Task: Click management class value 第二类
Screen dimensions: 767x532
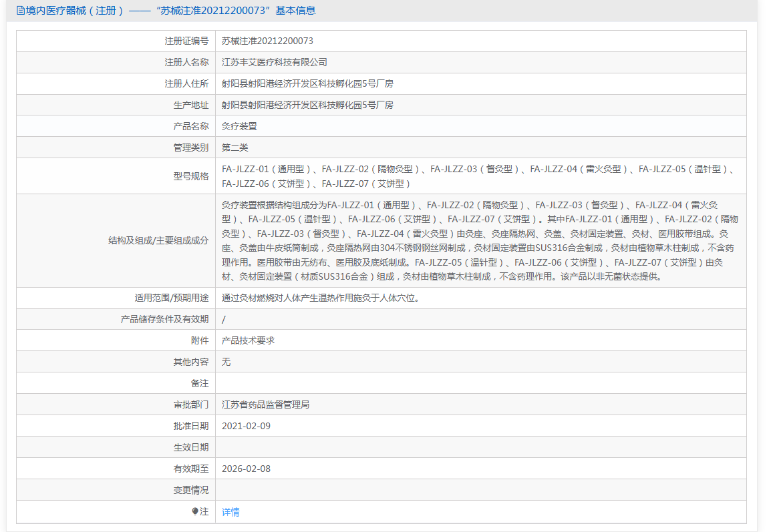Action: point(235,148)
